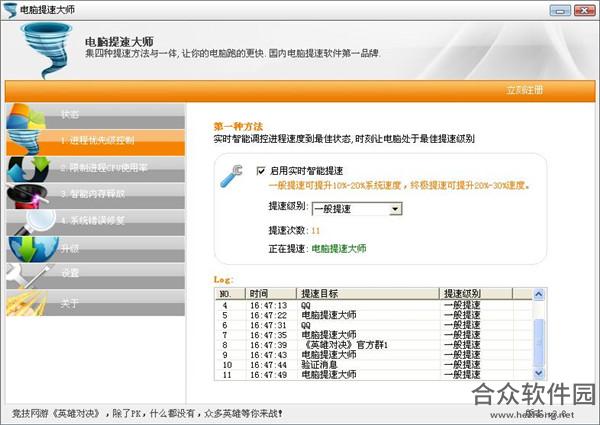Click the magnifier system error repair icon
Screen dimensions: 600x425
(x=35, y=222)
